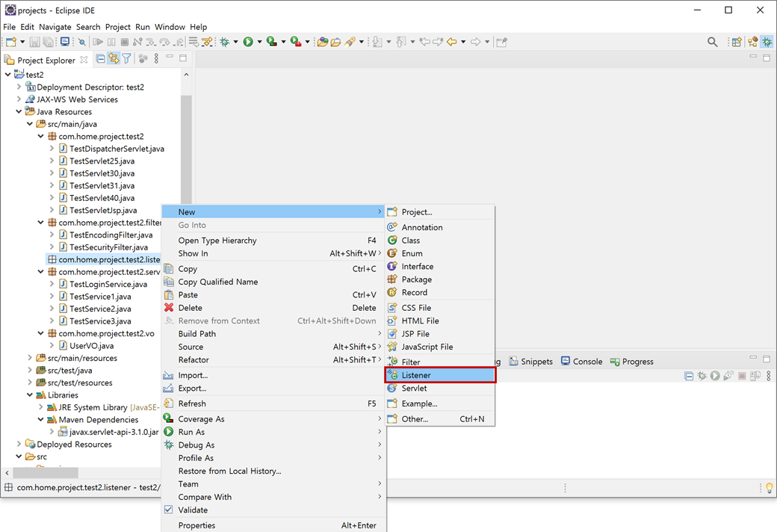Select JSP File in the New submenu
The width and height of the screenshot is (777, 532).
click(x=440, y=334)
